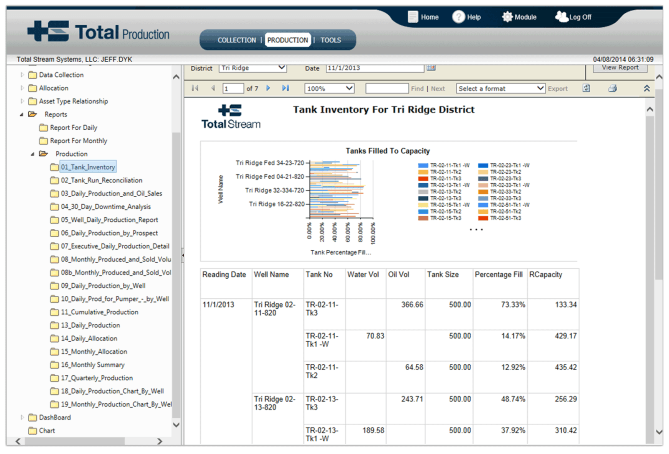This screenshot has width=669, height=454.
Task: Click folder icon beside Report For Daily
Action: coord(44,128)
